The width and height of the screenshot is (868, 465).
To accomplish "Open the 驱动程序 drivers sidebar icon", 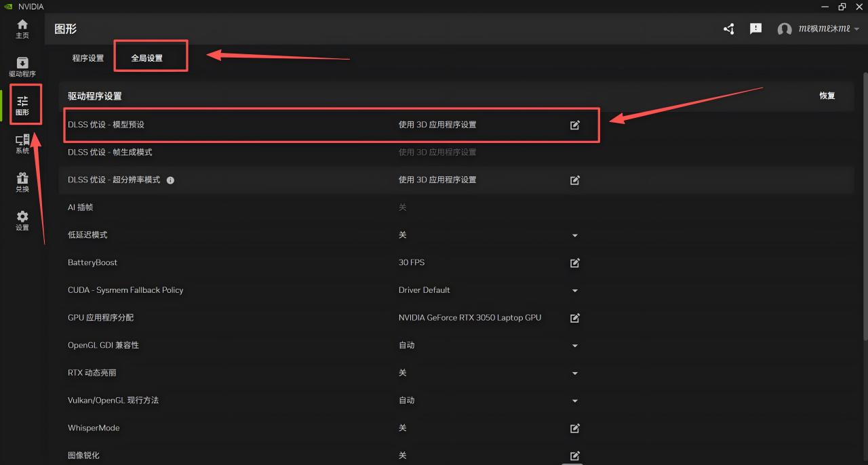I will (x=22, y=67).
